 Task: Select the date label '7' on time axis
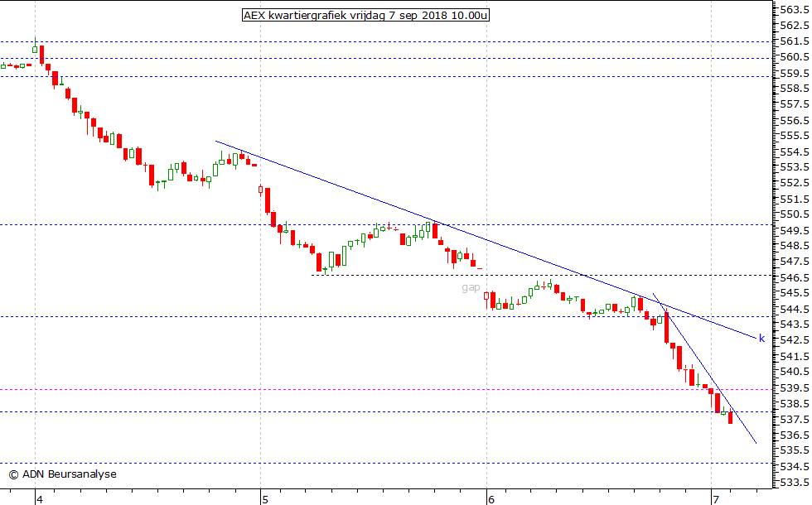click(x=716, y=499)
